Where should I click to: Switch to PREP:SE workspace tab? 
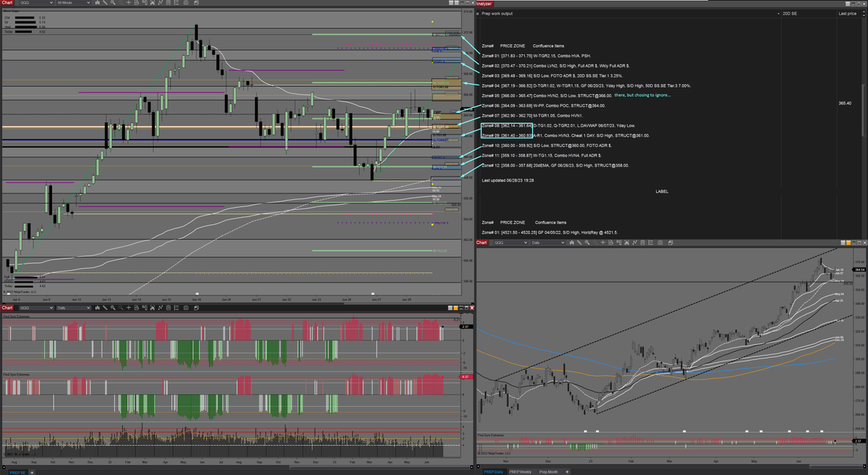(17, 472)
